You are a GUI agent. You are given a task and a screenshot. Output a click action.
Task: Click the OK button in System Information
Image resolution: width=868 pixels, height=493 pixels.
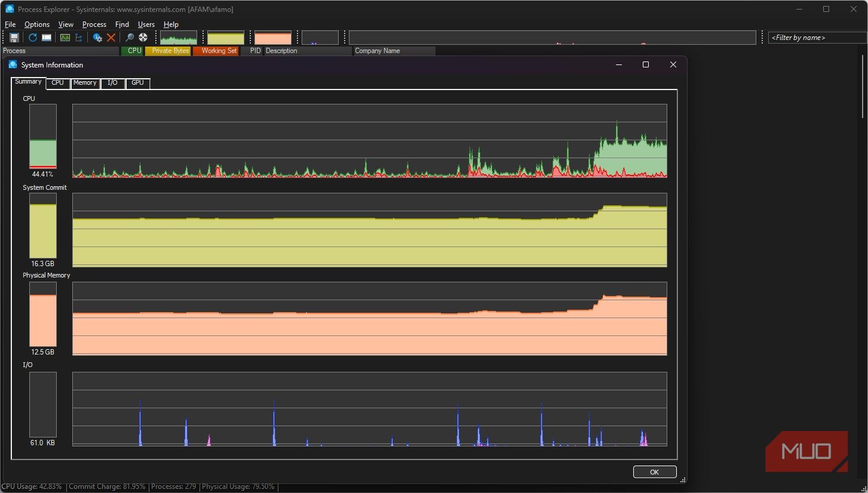(655, 472)
